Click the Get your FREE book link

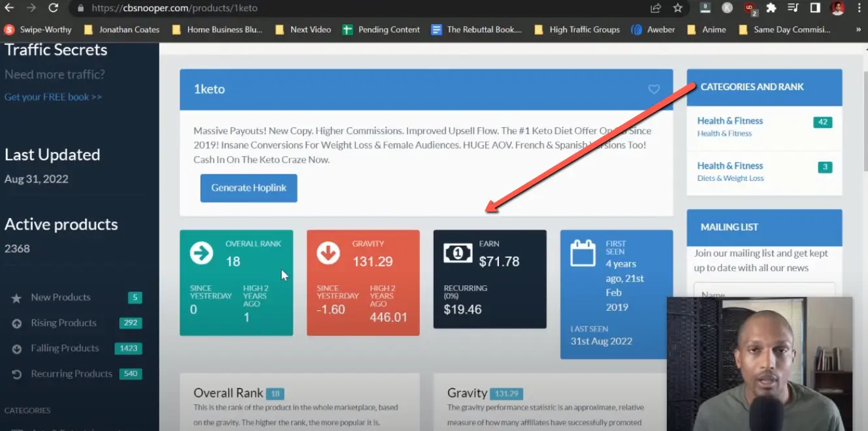coord(52,97)
